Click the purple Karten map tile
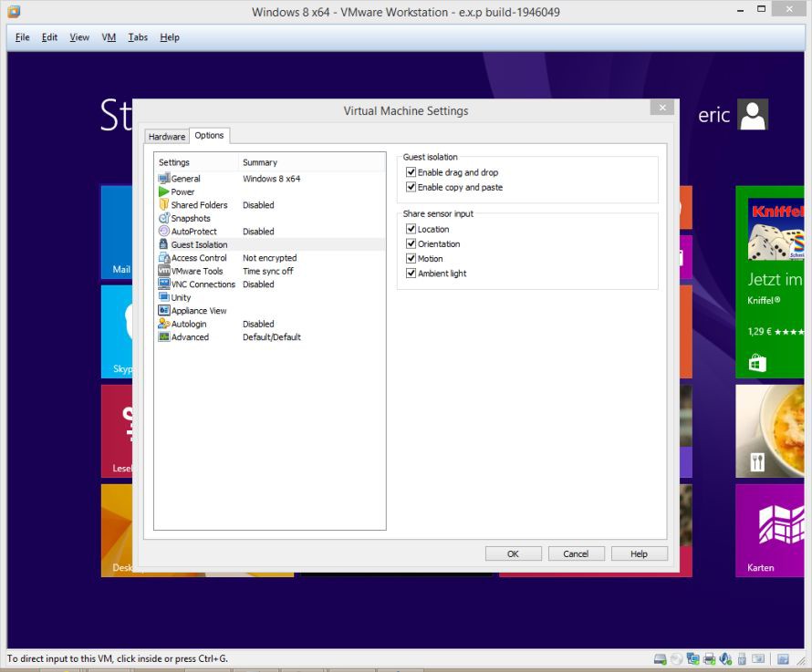 click(769, 531)
